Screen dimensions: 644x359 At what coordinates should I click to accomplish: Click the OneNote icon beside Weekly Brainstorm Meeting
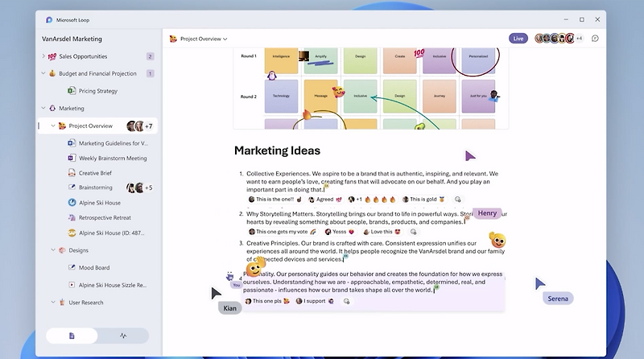(72, 158)
